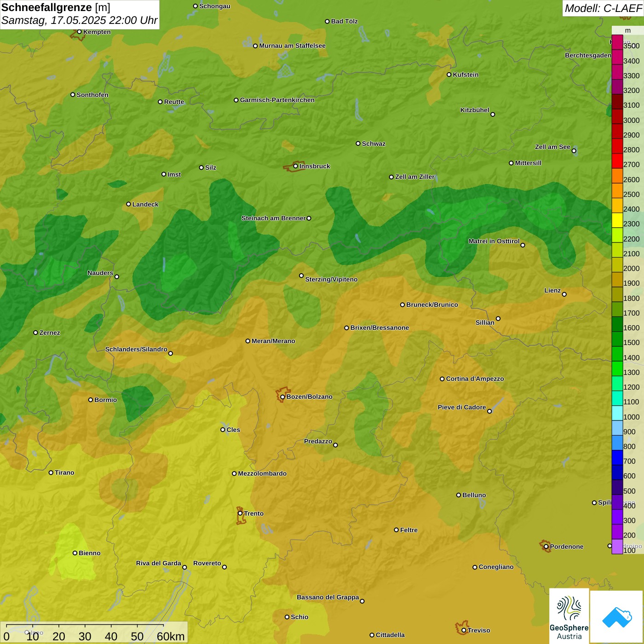Click the Sonthofen label

(x=92, y=95)
